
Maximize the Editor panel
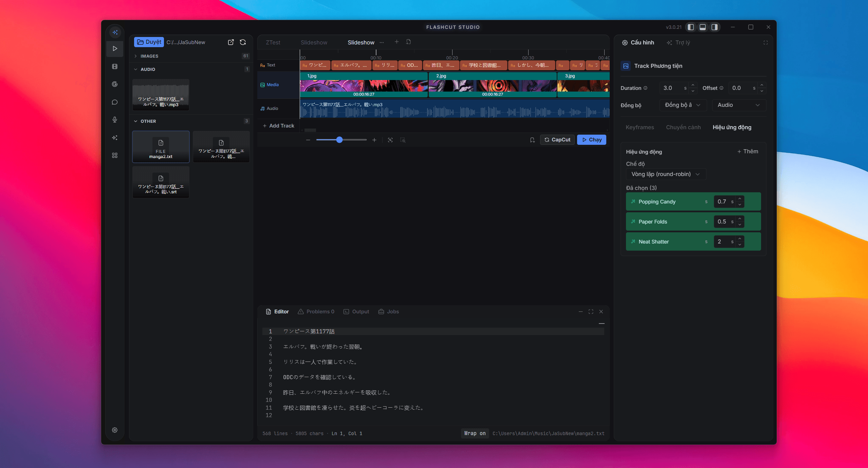591,312
